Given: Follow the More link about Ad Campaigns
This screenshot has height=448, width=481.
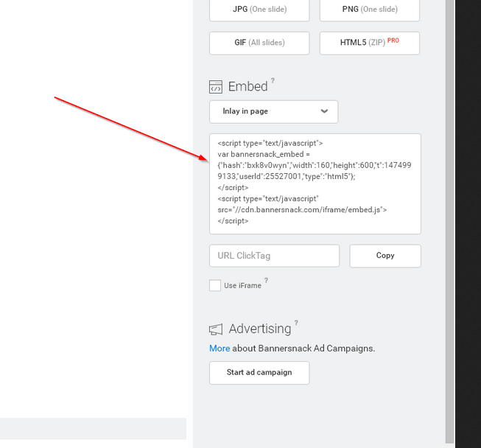Looking at the screenshot, I should coord(220,349).
